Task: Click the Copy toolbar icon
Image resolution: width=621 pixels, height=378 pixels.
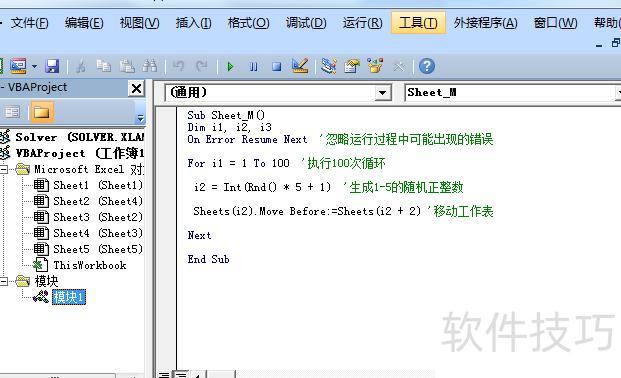Action: pyautogui.click(x=103, y=66)
